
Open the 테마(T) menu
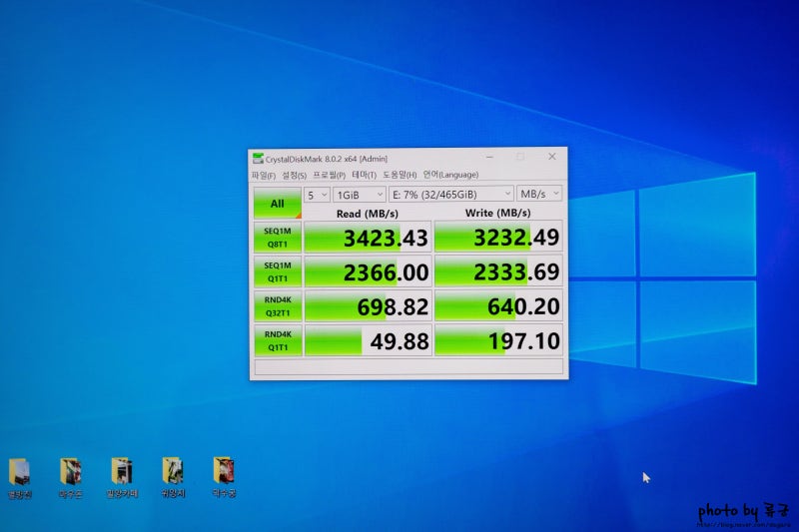pos(364,175)
